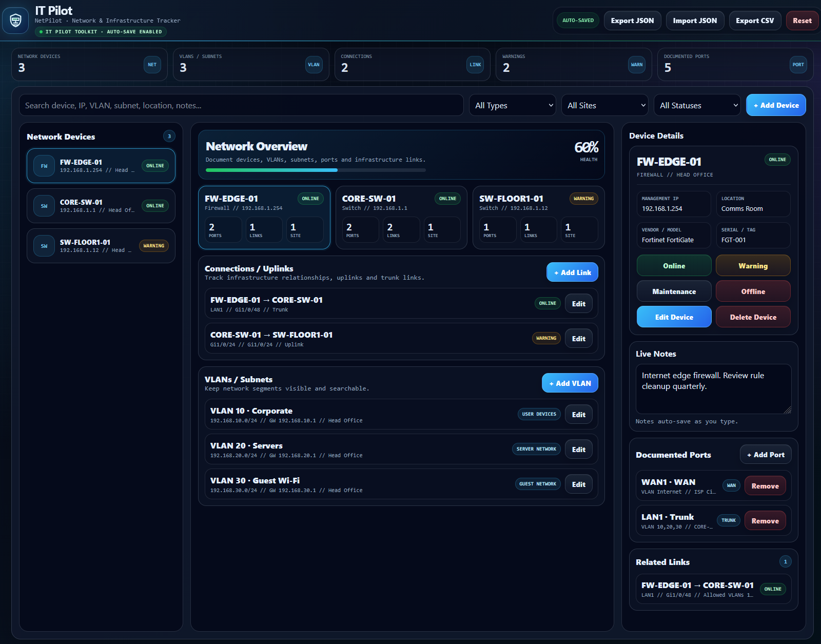Open the All Sites filter dropdown
This screenshot has width=821, height=644.
605,105
